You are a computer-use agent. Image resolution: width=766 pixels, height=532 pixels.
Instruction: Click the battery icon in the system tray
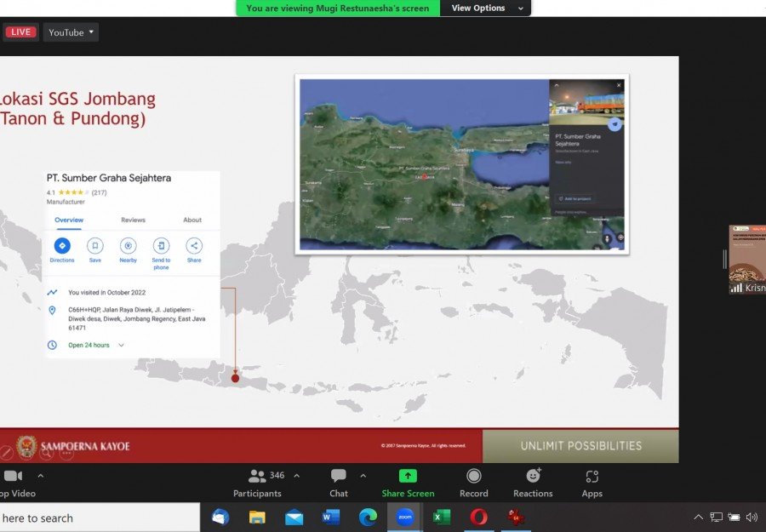click(734, 517)
